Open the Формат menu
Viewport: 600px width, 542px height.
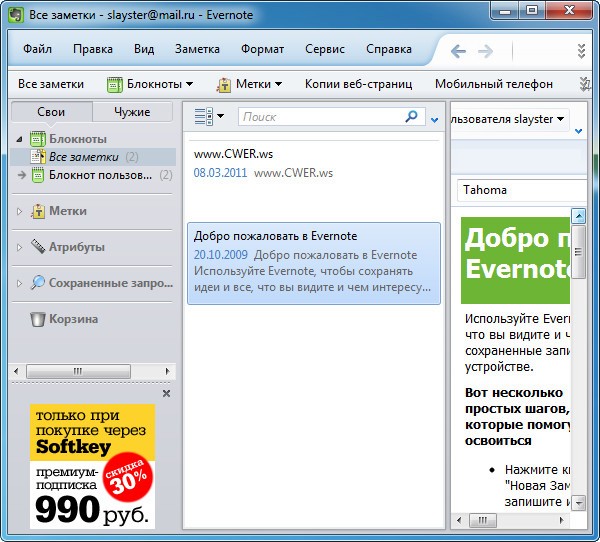click(262, 49)
